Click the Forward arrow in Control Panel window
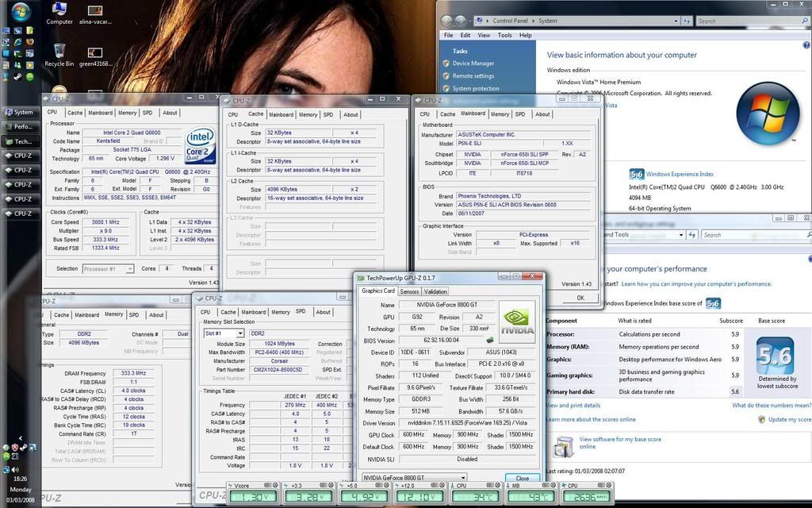Viewport: 812px width, 508px height. click(x=460, y=21)
